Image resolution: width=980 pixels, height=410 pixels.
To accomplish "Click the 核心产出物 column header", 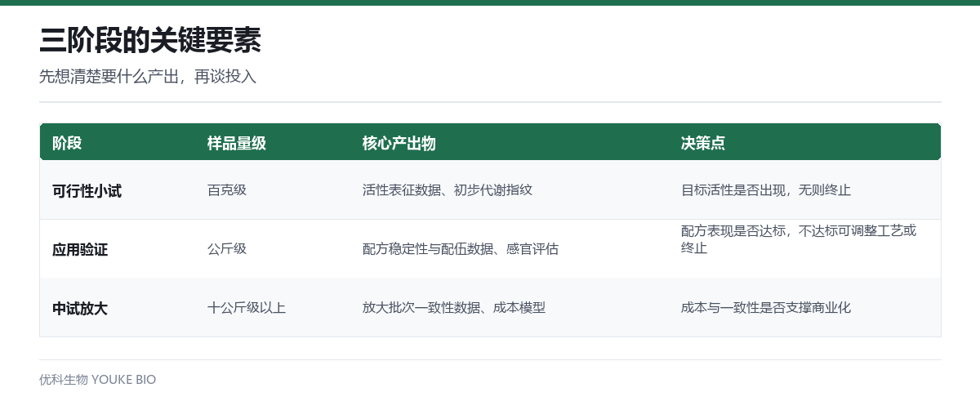I will [399, 143].
